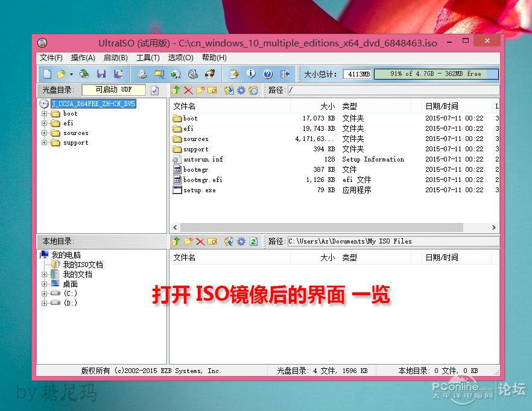The height and width of the screenshot is (411, 532).
Task: Open the 启动(B) menu
Action: click(115, 57)
